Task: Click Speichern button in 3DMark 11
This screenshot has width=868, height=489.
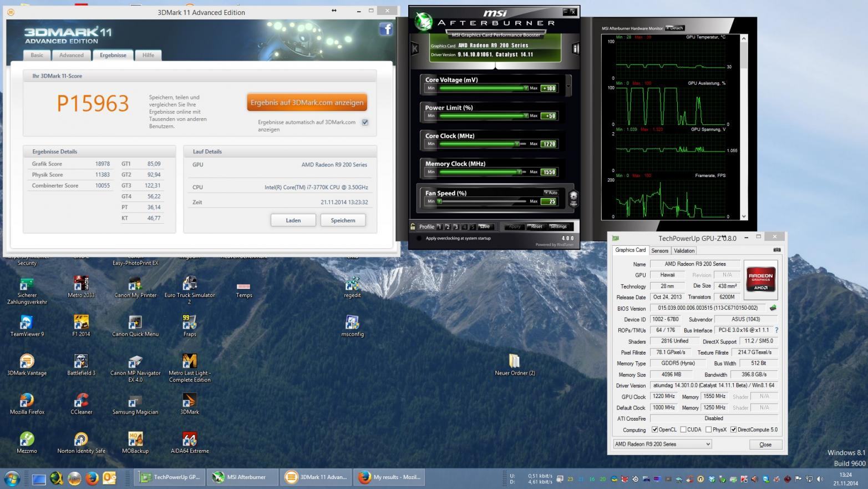Action: click(343, 220)
